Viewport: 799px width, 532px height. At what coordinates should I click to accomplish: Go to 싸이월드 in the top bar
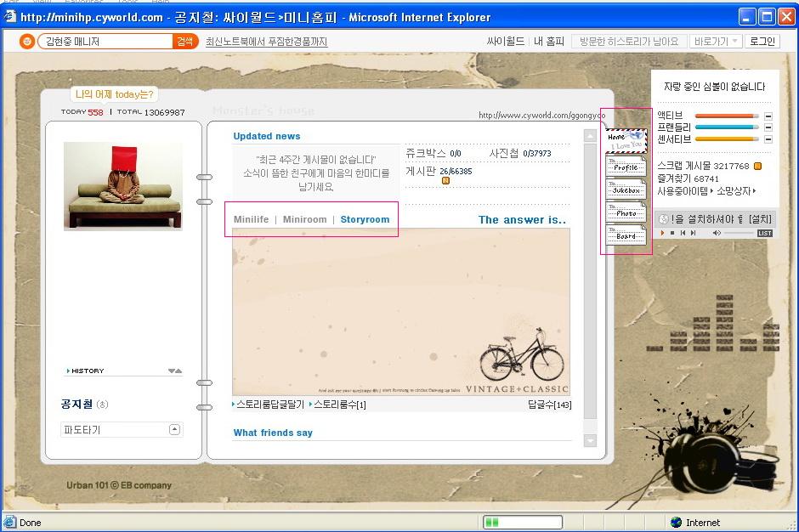click(505, 42)
